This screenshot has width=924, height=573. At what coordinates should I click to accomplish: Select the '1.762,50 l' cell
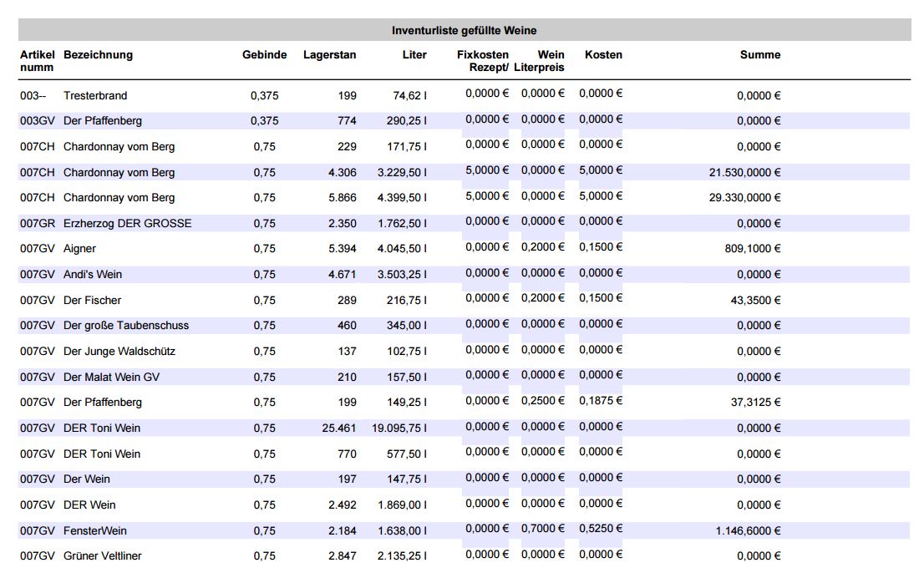(402, 223)
